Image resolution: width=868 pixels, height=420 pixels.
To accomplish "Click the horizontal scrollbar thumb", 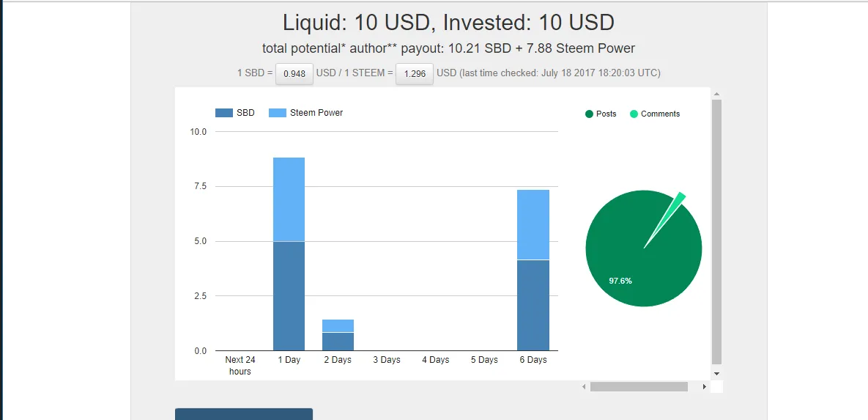I will click(x=639, y=386).
